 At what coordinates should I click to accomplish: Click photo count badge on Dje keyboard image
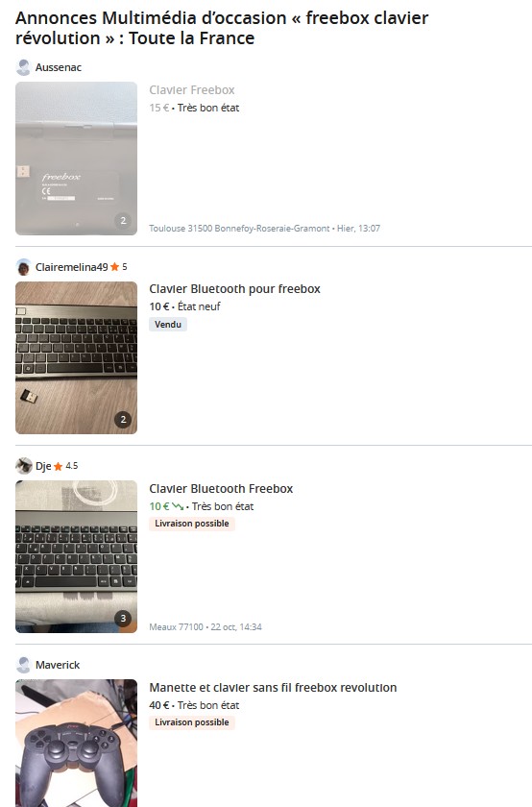click(x=123, y=618)
